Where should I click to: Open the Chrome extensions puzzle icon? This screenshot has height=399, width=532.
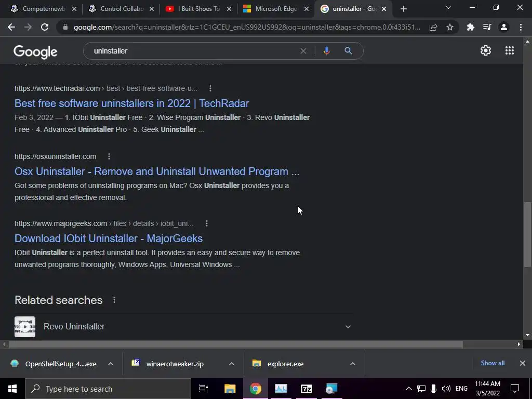[x=471, y=27]
